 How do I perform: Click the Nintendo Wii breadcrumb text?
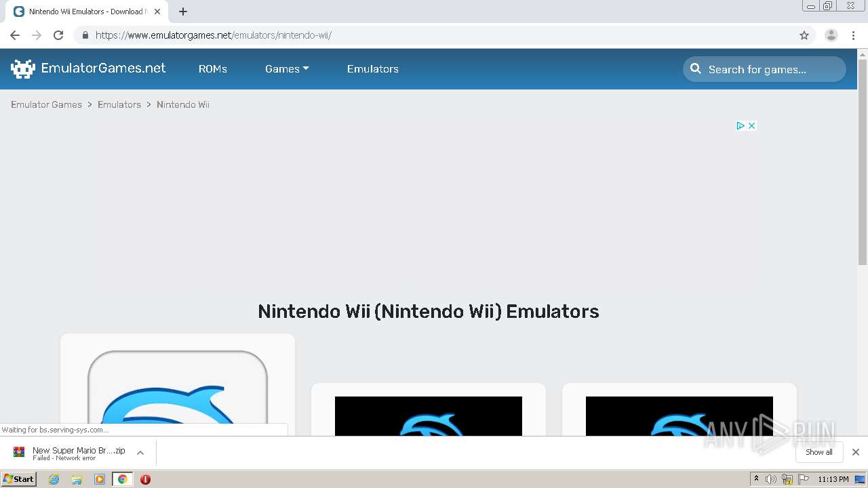click(x=183, y=104)
